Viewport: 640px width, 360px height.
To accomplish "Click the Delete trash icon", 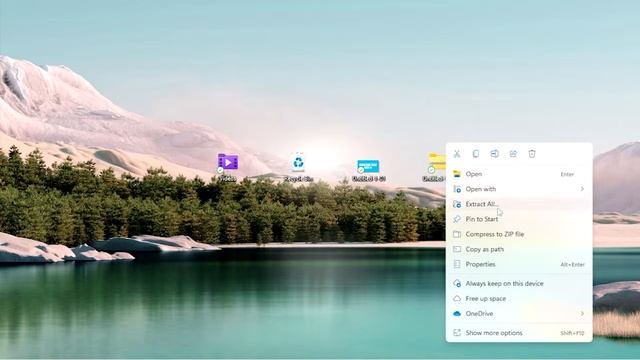I will click(x=532, y=154).
